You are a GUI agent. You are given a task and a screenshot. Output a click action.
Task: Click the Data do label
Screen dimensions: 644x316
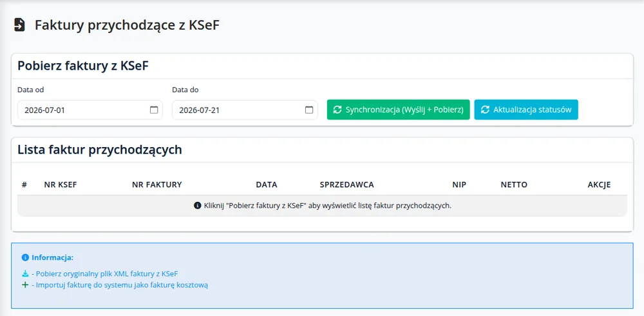pos(185,90)
